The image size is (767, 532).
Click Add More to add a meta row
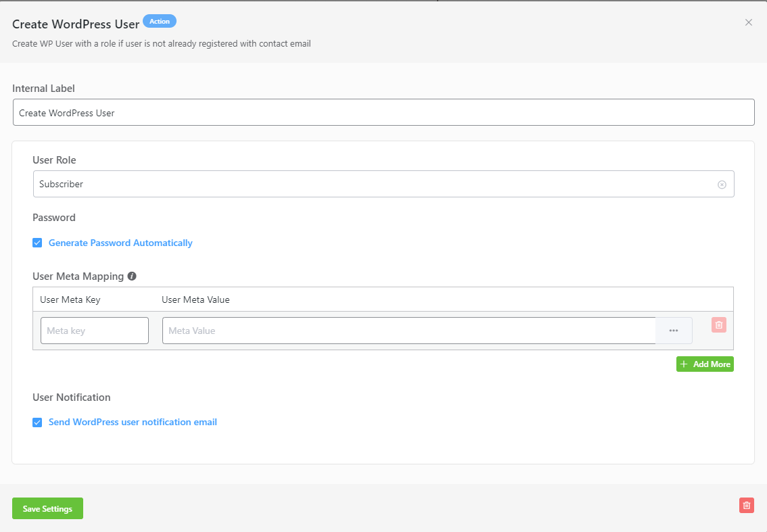coord(705,364)
